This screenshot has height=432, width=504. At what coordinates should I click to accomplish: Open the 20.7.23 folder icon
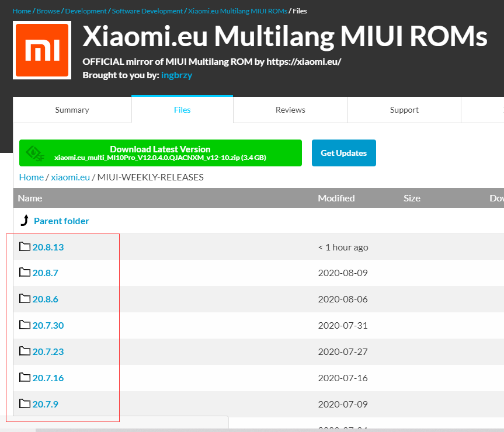(25, 351)
